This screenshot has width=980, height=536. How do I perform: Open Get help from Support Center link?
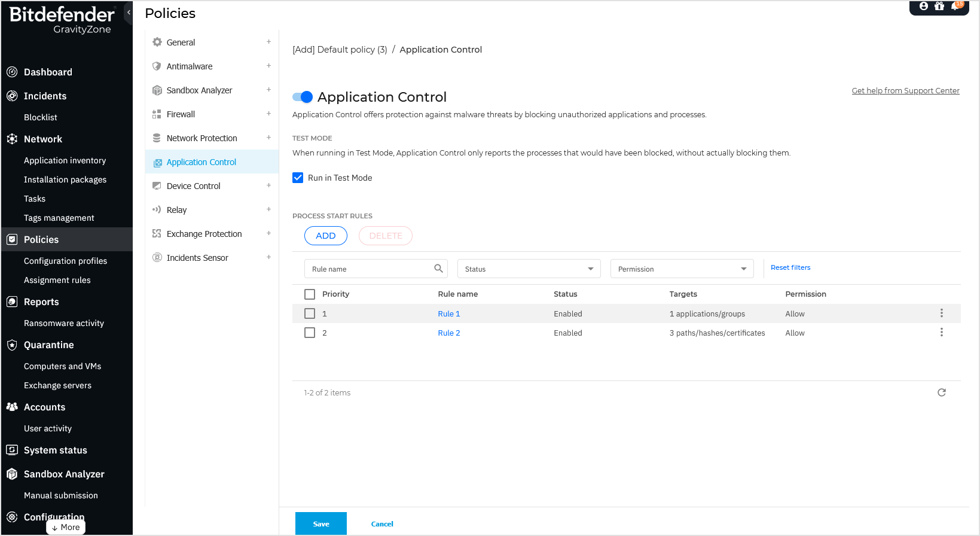(905, 91)
